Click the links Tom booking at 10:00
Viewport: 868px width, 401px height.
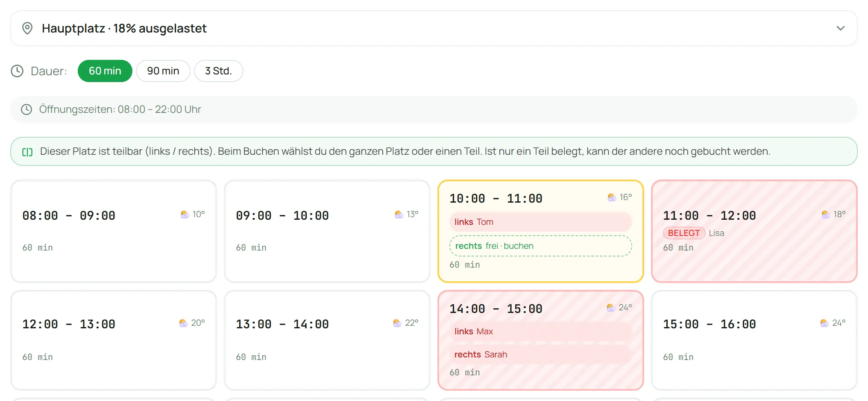coord(540,222)
